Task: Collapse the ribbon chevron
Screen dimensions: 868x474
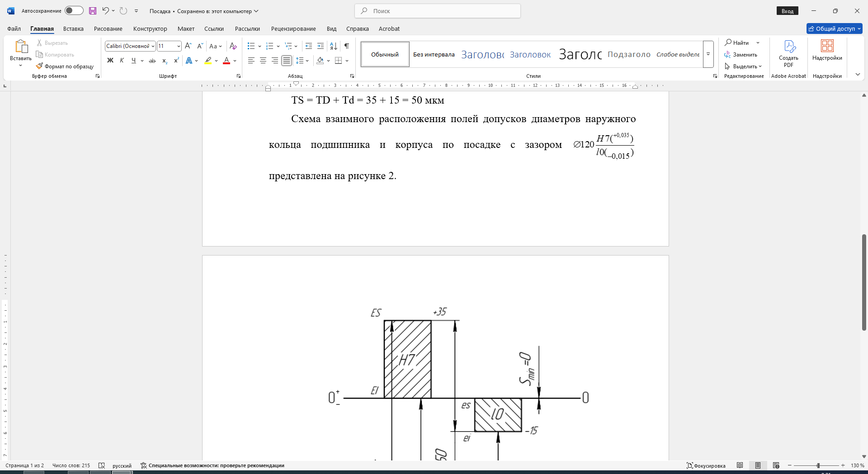Action: (858, 75)
